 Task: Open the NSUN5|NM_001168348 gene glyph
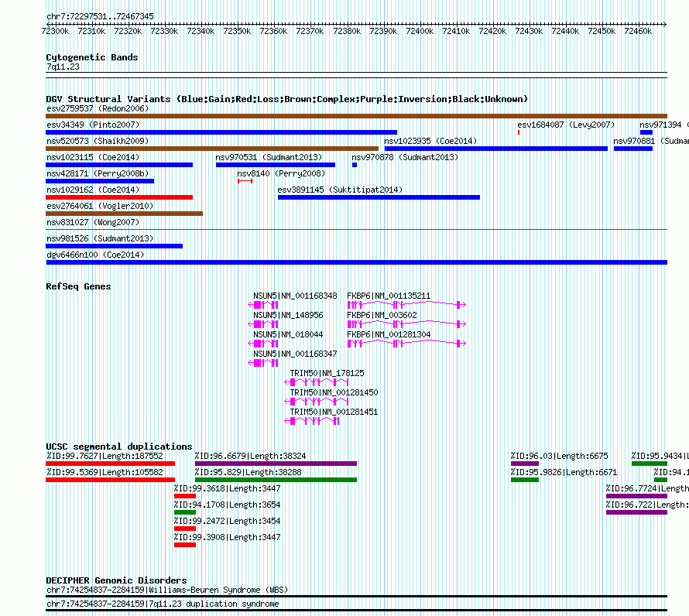point(263,304)
